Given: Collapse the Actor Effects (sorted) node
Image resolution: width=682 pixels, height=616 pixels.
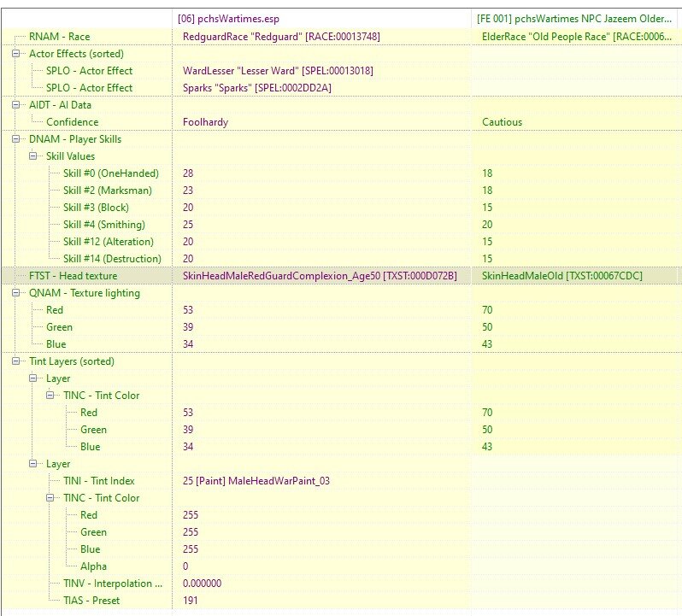Looking at the screenshot, I should pyautogui.click(x=15, y=54).
